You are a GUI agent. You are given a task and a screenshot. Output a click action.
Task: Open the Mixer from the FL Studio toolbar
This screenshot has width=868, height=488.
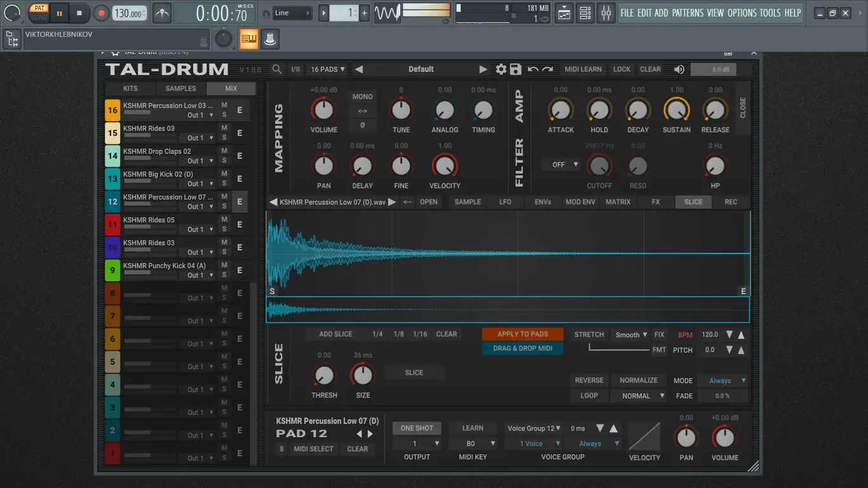click(x=606, y=13)
